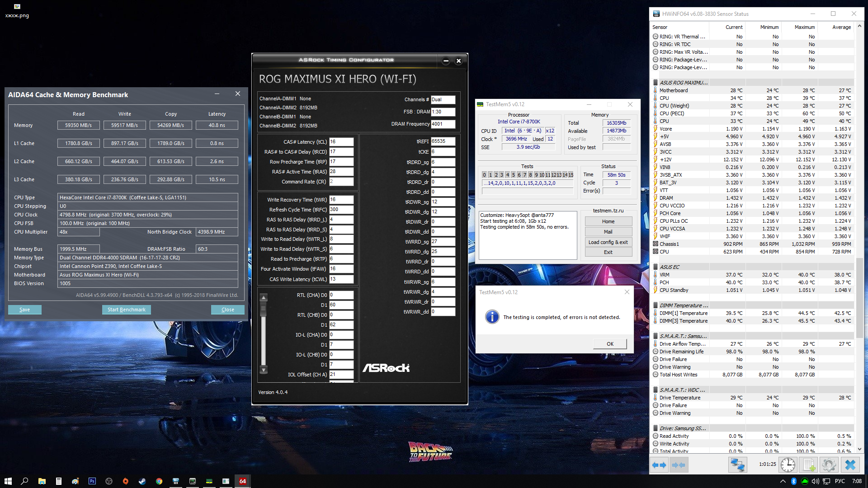Image resolution: width=868 pixels, height=488 pixels.
Task: Click scroll down arrow in RTL timings panel
Action: click(x=264, y=370)
